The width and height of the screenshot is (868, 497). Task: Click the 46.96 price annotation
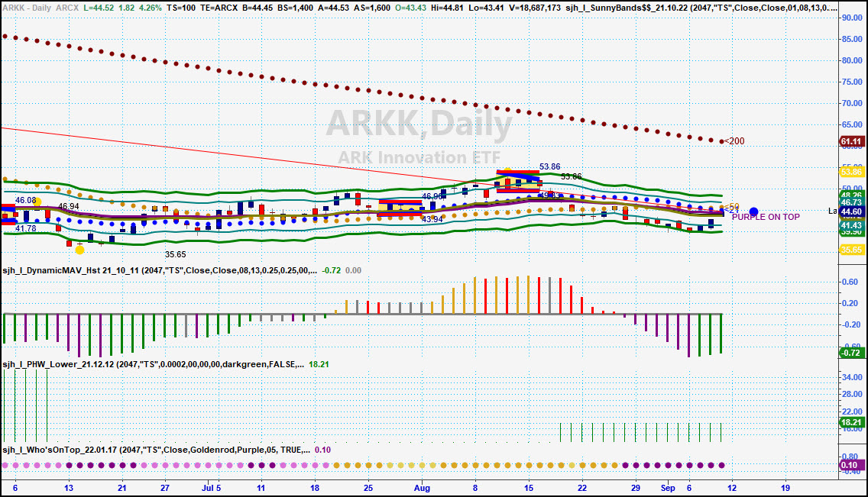pyautogui.click(x=432, y=196)
